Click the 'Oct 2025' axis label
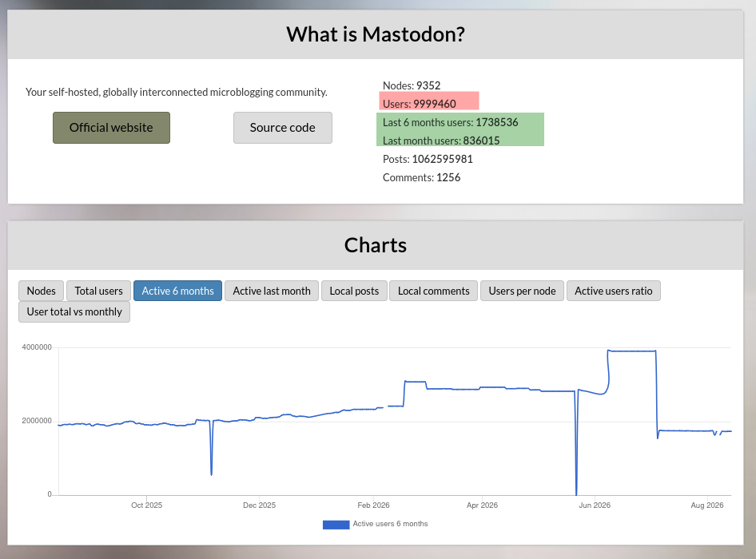 146,505
